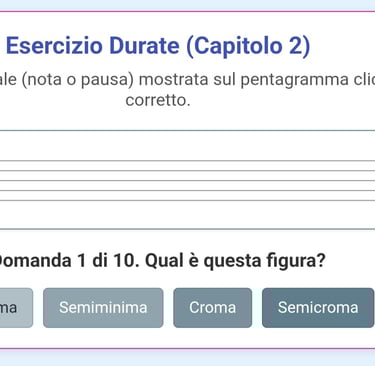The height and width of the screenshot is (366, 375).
Task: Click the empty space below the staff lines
Action: pos(187,215)
